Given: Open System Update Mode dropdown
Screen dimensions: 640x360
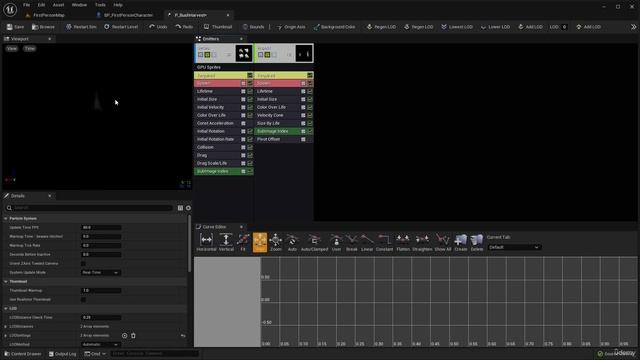Looking at the screenshot, I should coord(100,273).
